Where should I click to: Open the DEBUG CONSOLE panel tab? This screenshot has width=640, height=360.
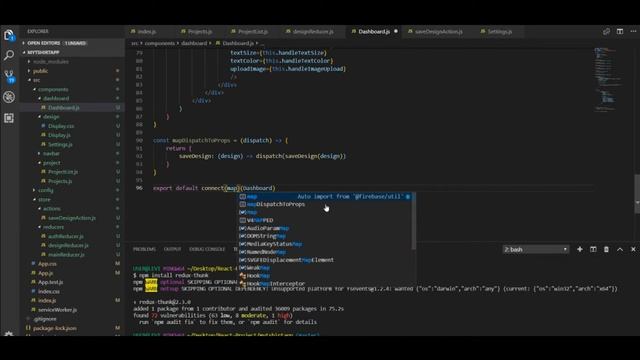pos(207,249)
